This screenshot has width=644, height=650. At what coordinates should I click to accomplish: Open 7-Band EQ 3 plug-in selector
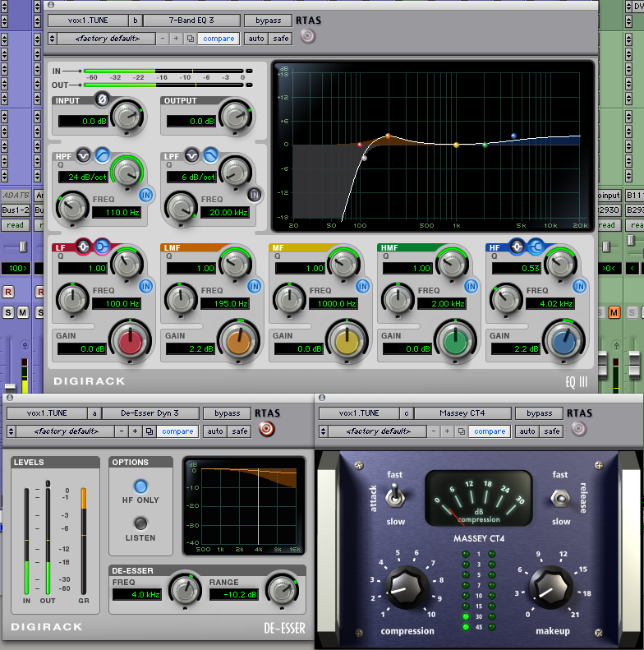[191, 21]
